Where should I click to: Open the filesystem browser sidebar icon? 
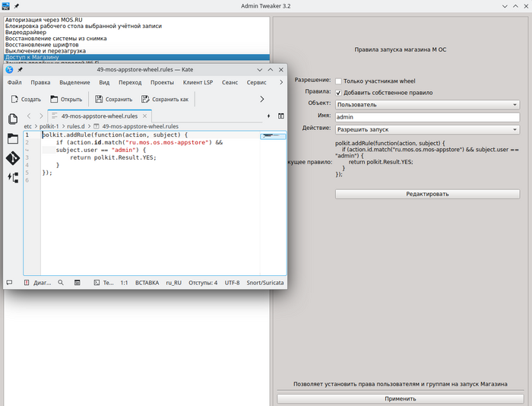[13, 138]
